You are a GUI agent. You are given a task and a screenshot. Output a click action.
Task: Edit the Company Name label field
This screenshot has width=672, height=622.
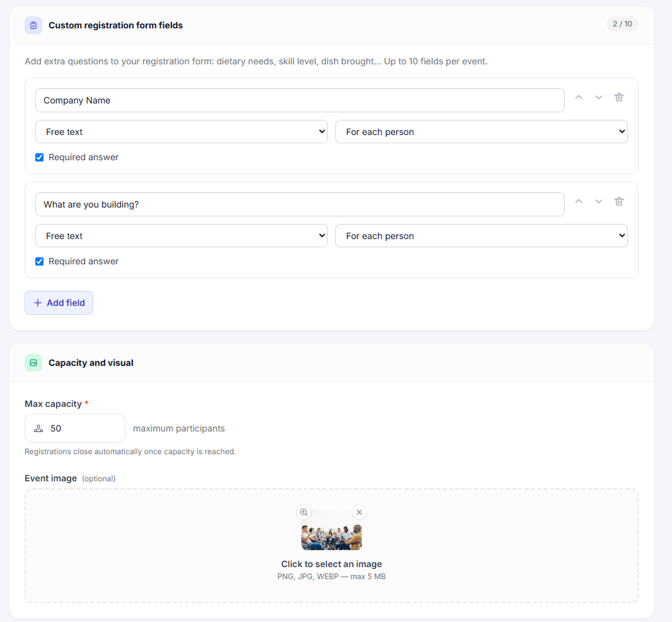coord(299,100)
